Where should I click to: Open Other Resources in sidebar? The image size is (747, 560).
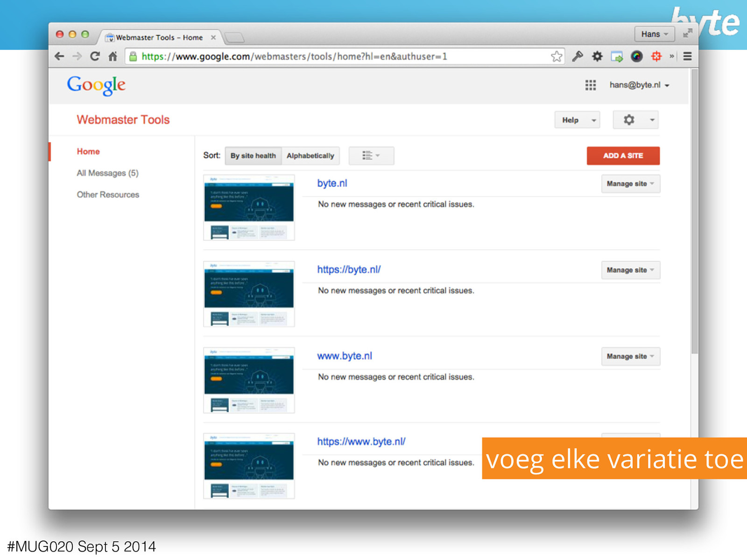pyautogui.click(x=108, y=195)
